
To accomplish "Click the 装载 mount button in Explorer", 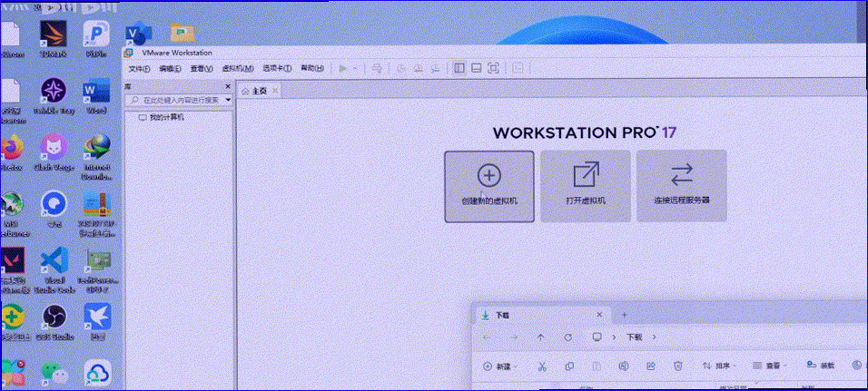I will pyautogui.click(x=821, y=366).
